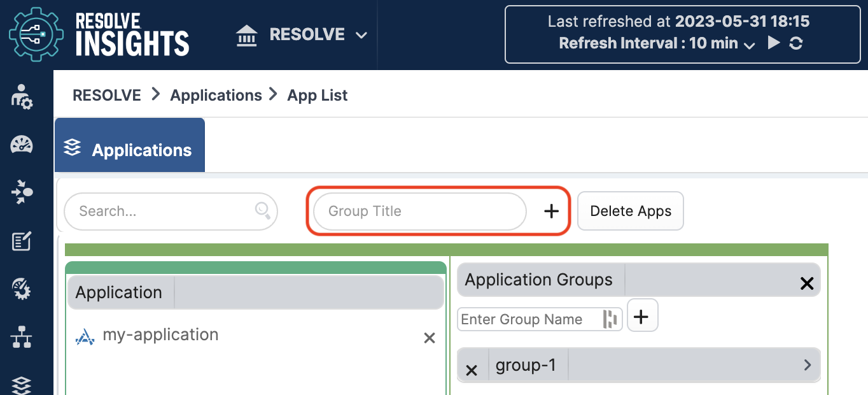
Task: Click the stacked layers sidebar icon
Action: tap(22, 385)
